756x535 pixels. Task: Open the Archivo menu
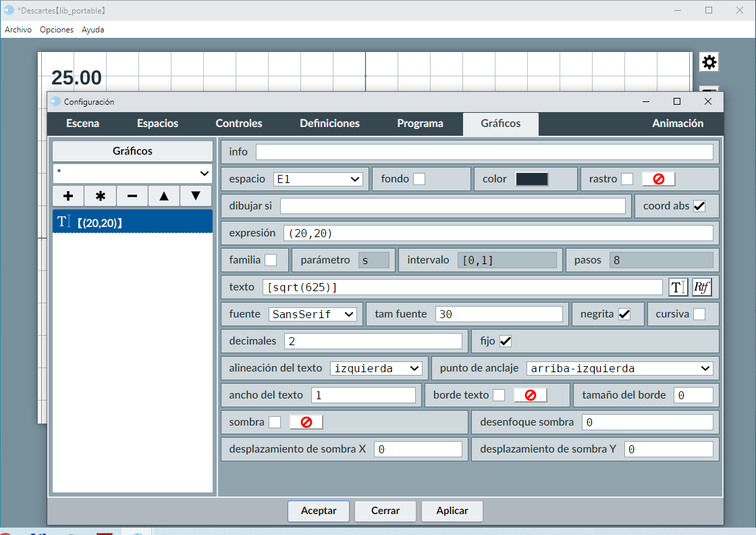coord(18,30)
